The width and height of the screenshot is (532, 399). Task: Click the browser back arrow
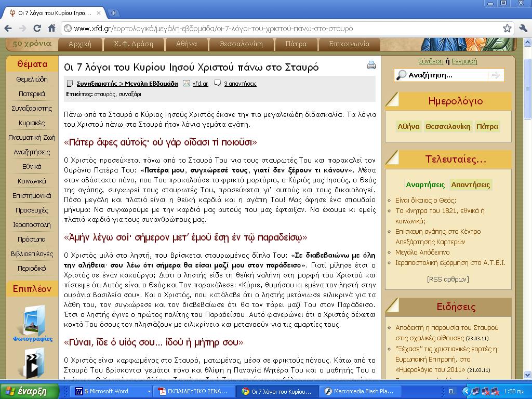tap(8, 29)
